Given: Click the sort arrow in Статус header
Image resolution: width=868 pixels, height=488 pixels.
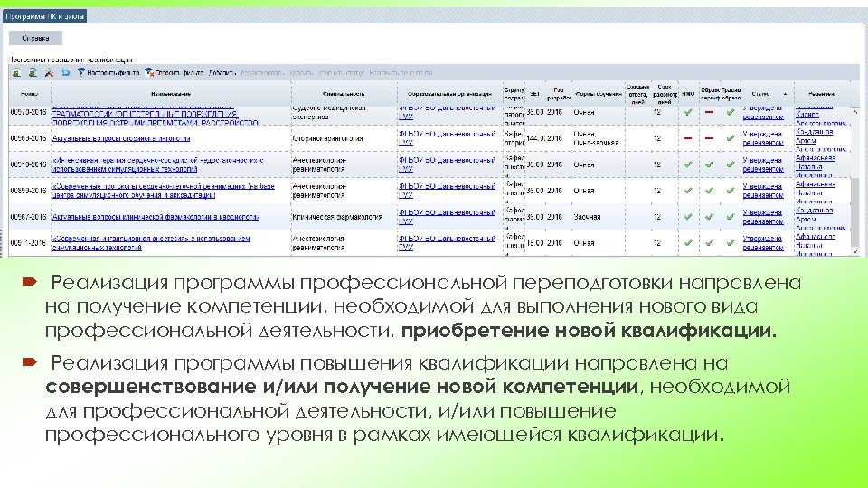Looking at the screenshot, I should 785,94.
